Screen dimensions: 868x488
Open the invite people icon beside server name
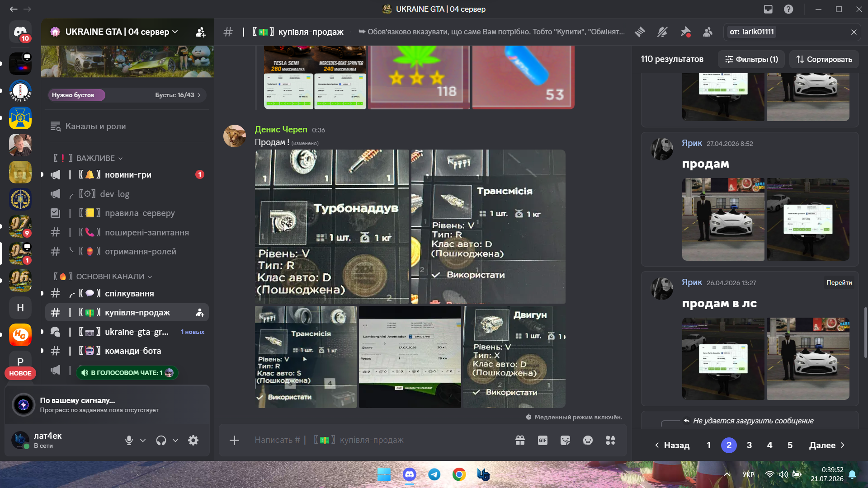(x=200, y=32)
